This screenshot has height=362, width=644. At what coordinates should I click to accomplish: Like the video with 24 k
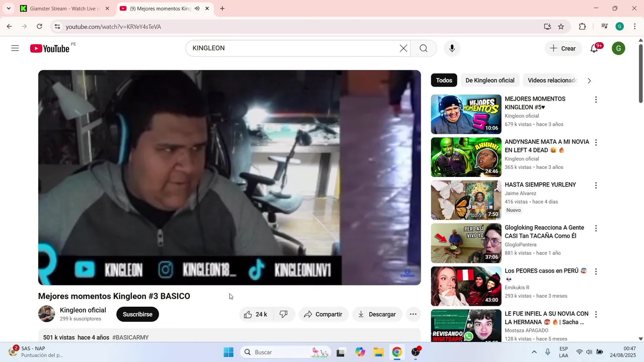click(x=256, y=314)
